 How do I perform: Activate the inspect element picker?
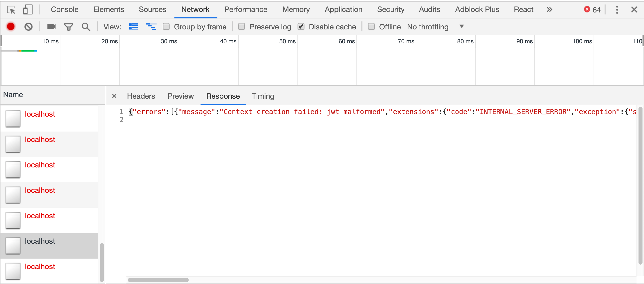(11, 10)
